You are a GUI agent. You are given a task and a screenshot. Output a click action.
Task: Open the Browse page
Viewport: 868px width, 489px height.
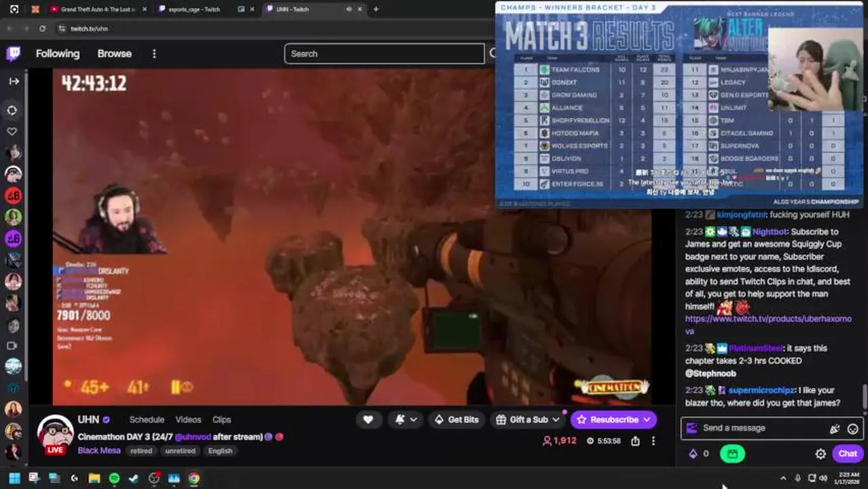(114, 54)
